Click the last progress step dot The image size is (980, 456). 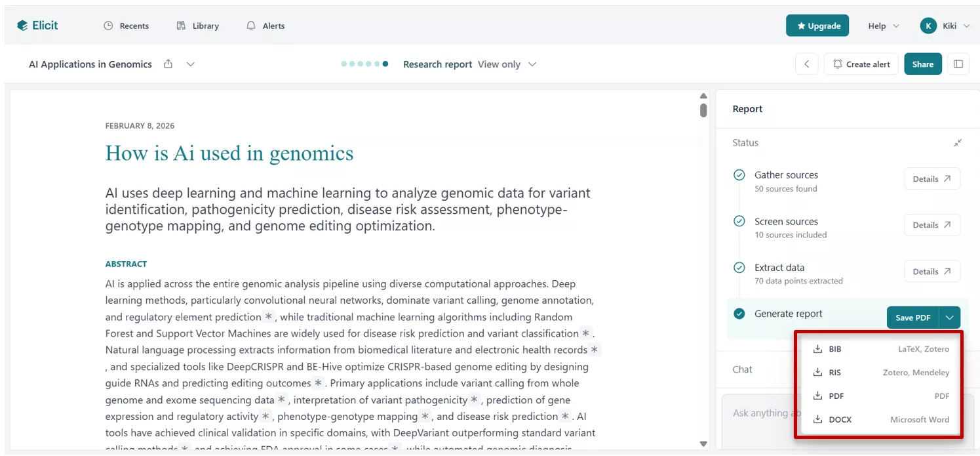tap(385, 64)
